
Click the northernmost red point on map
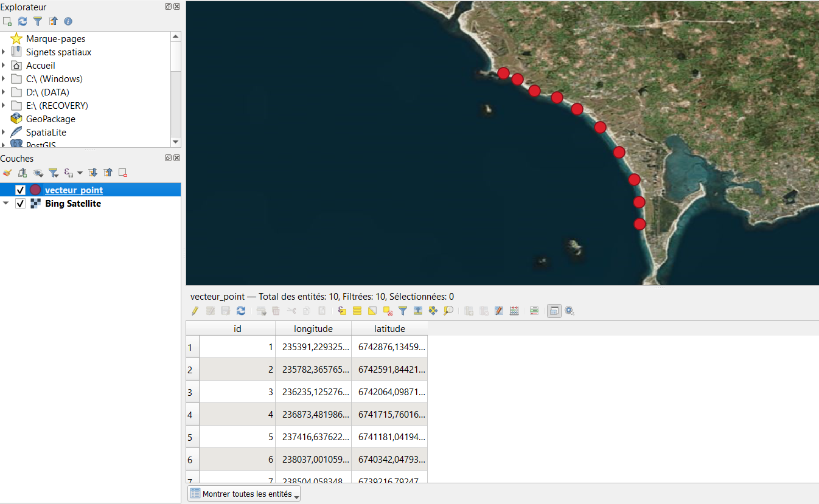(x=503, y=73)
